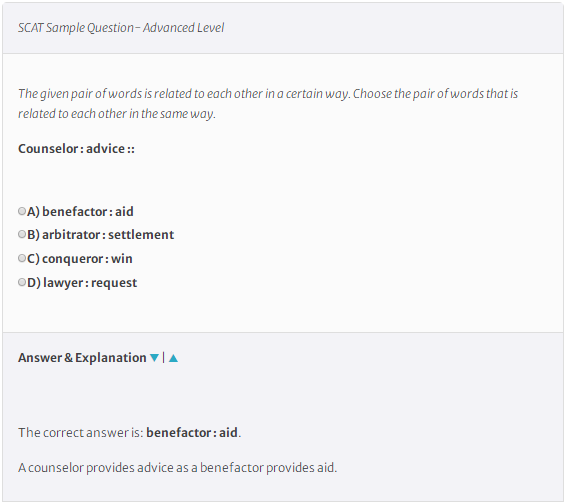The height and width of the screenshot is (504, 566).
Task: Pick the radio button for option D
Action: (x=22, y=282)
